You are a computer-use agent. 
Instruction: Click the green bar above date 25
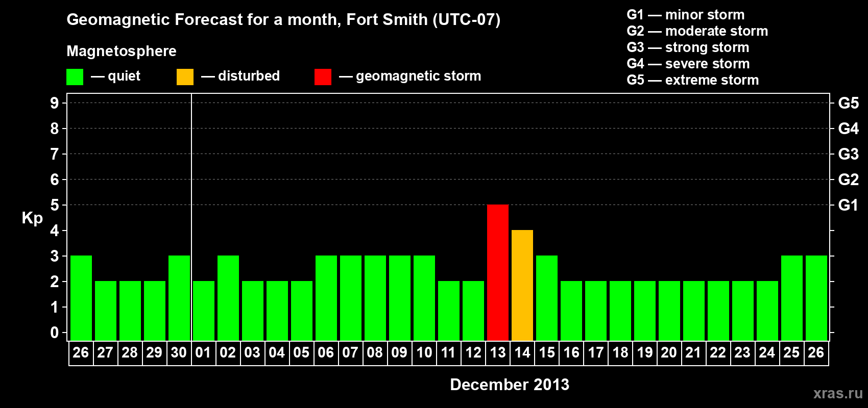coord(792,298)
